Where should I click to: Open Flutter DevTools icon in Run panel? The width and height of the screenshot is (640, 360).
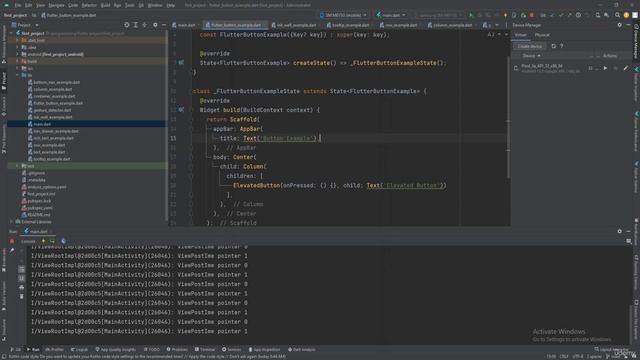(63, 241)
